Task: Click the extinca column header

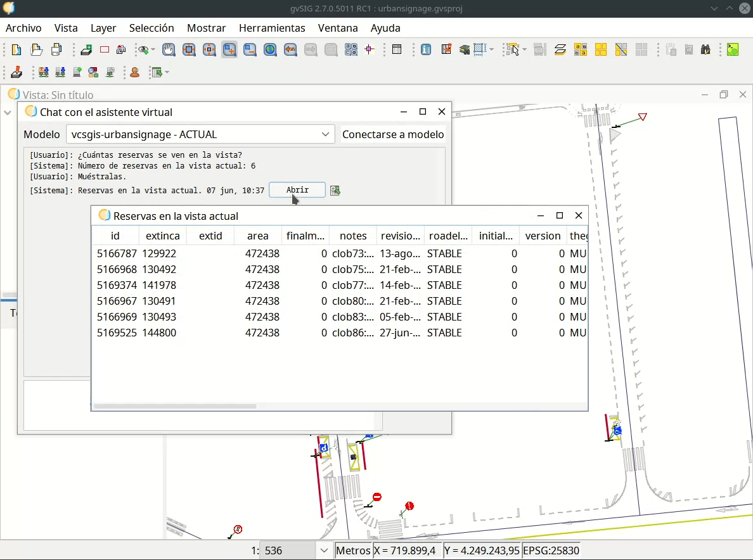Action: 162,236
